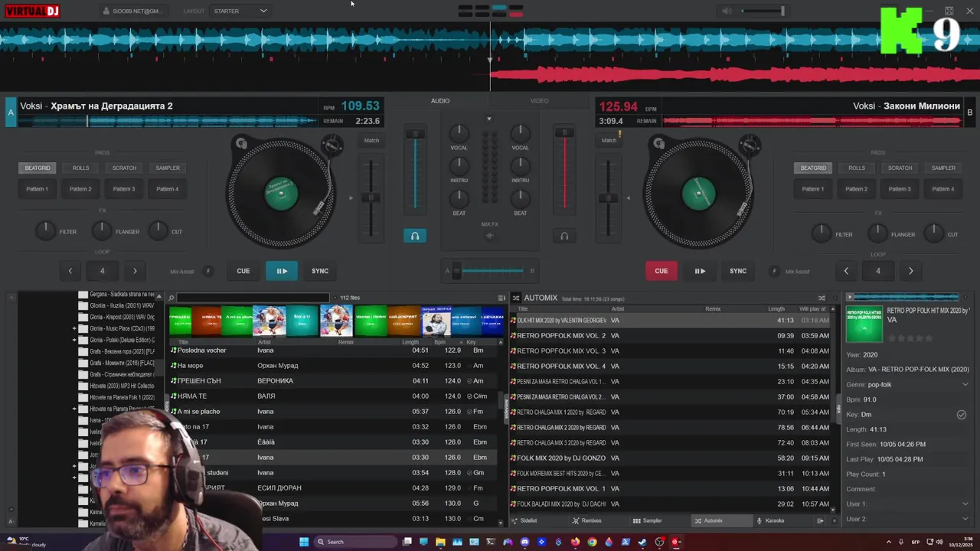
Task: Toggle Match button on deck B
Action: (x=609, y=140)
